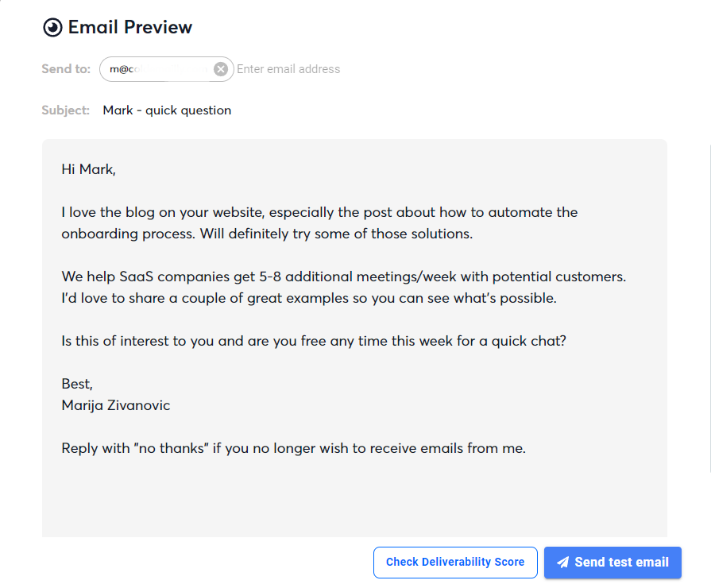Click the 'Hi Mark,' greeting line

click(88, 169)
